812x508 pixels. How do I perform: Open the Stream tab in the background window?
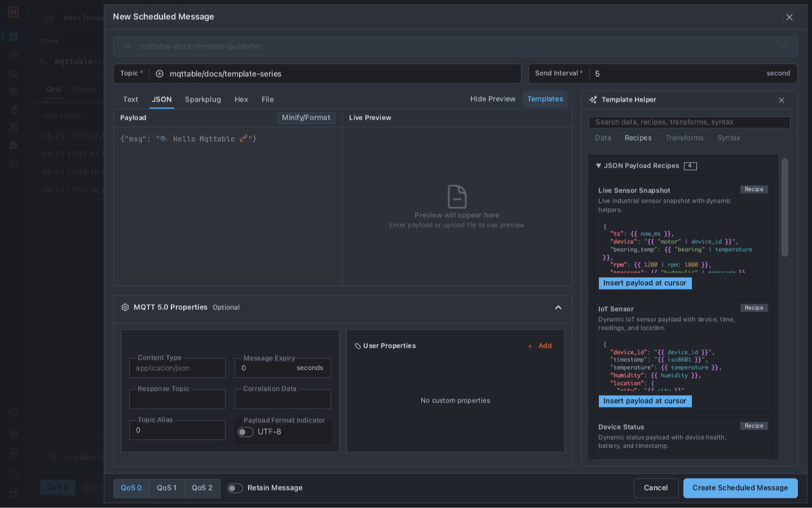point(84,90)
